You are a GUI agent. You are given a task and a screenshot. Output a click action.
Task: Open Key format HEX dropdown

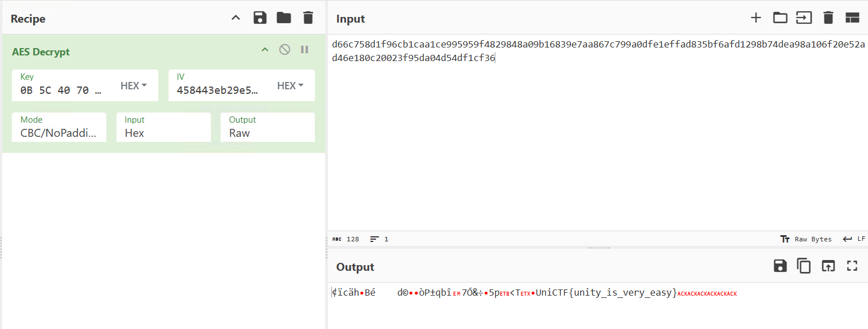tap(133, 86)
